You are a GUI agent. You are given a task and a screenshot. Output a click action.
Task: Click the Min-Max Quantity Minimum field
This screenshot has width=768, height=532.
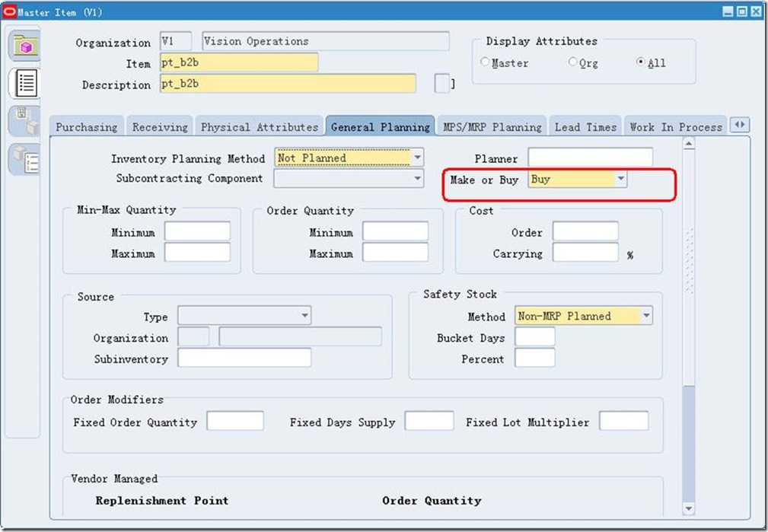[x=197, y=231]
